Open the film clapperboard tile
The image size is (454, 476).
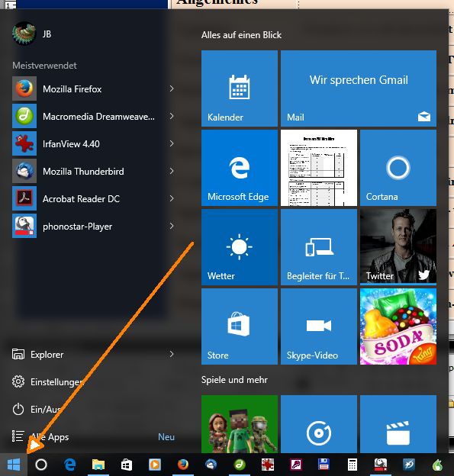(x=398, y=424)
